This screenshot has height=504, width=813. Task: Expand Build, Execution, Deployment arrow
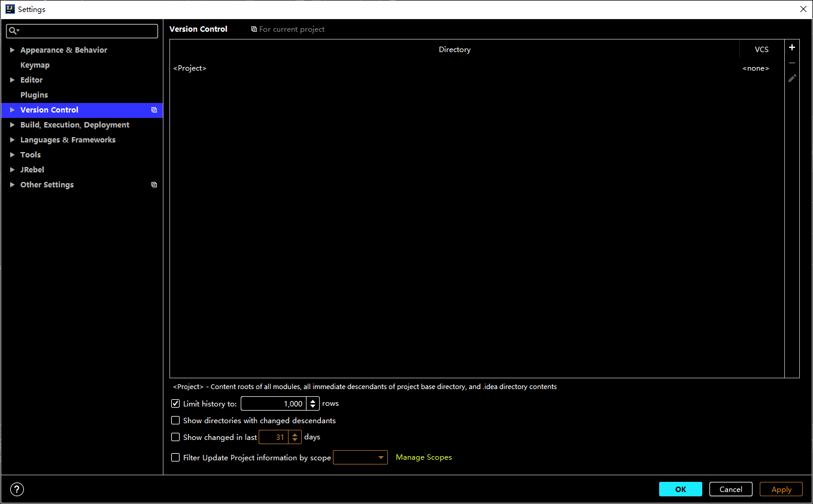click(x=12, y=125)
